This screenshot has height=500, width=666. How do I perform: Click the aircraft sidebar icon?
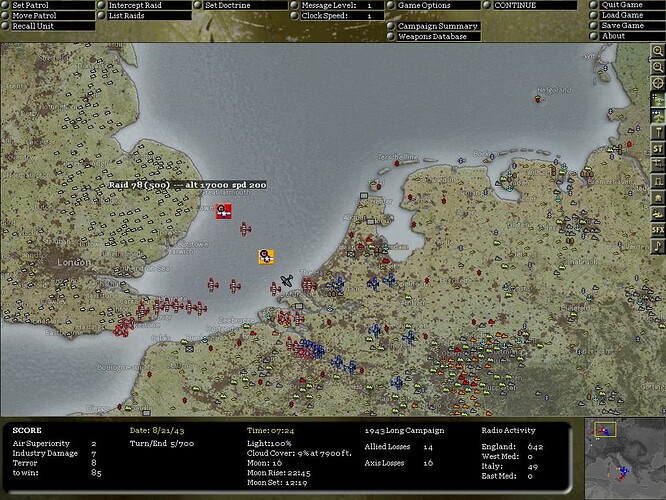[x=658, y=165]
